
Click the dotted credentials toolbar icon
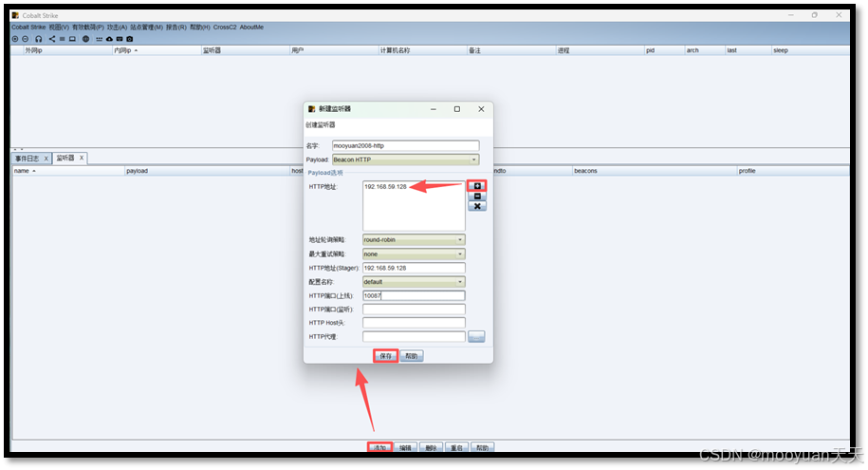(x=99, y=39)
